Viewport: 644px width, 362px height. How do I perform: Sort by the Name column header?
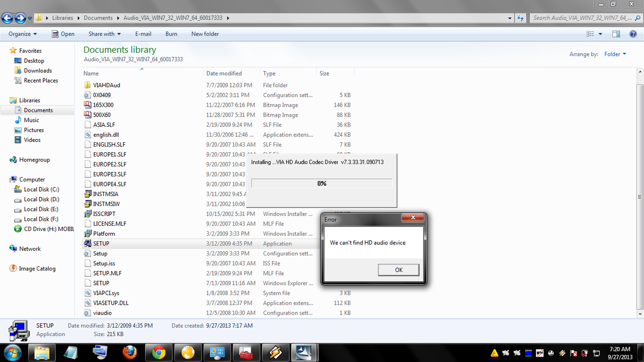tap(143, 73)
